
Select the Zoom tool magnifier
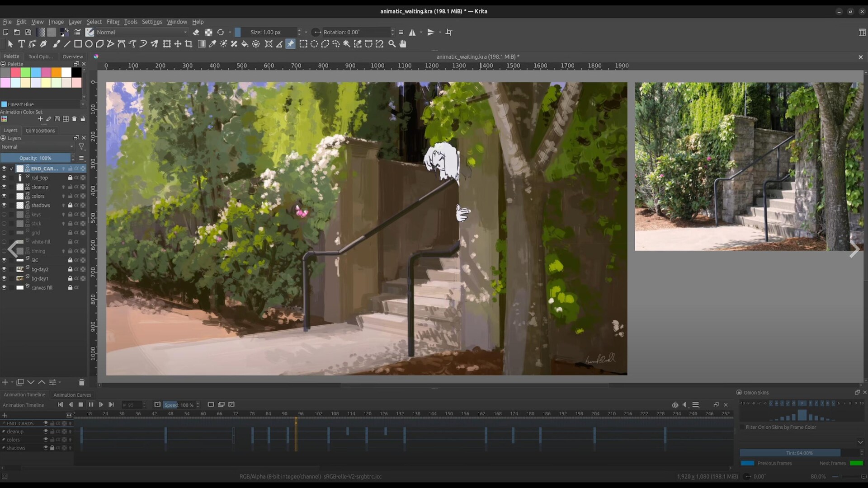coord(392,44)
